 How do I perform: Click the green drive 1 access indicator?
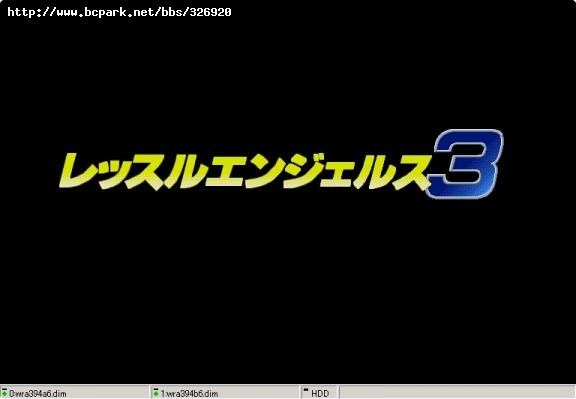click(x=156, y=392)
